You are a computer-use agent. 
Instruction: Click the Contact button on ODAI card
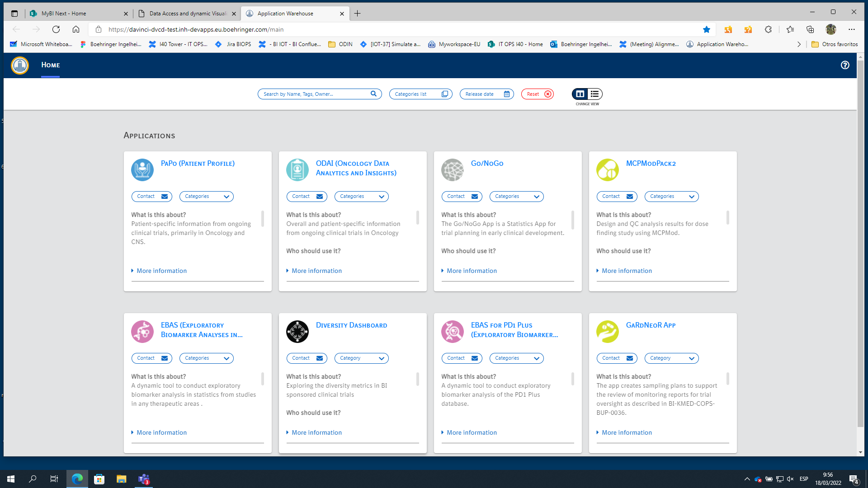click(x=307, y=197)
